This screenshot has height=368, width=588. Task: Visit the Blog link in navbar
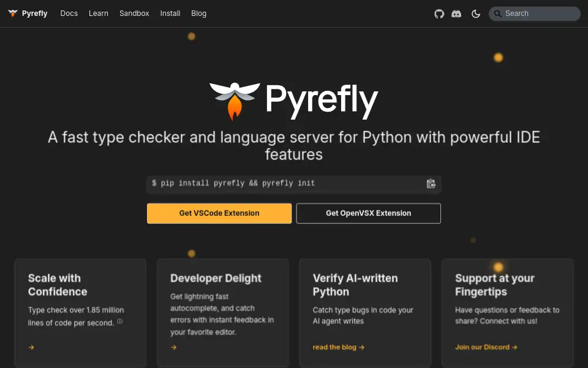coord(198,13)
